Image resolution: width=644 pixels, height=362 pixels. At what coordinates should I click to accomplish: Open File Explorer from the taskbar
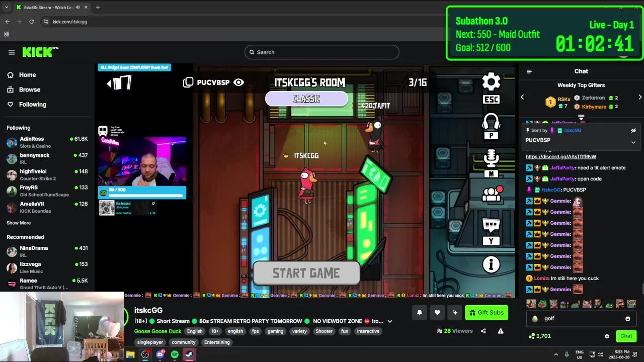pyautogui.click(x=130, y=354)
